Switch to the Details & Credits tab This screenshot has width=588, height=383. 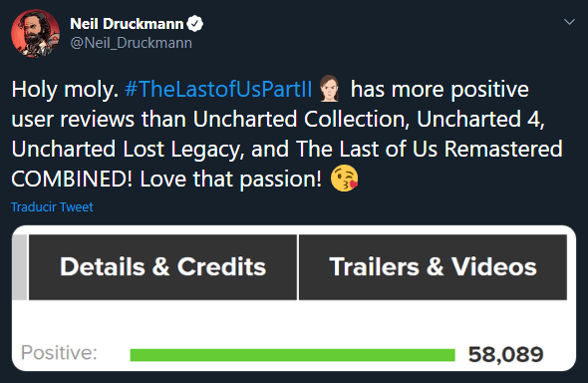[162, 267]
